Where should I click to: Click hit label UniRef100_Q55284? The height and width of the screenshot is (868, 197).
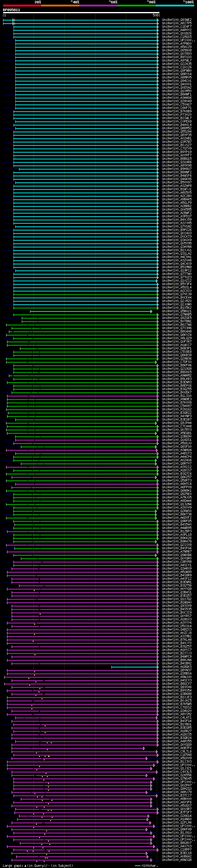(x=177, y=132)
